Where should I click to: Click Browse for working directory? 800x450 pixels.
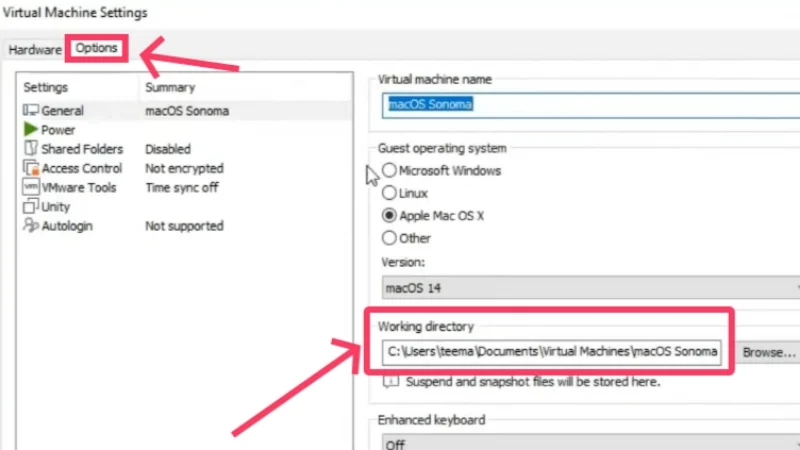(768, 353)
